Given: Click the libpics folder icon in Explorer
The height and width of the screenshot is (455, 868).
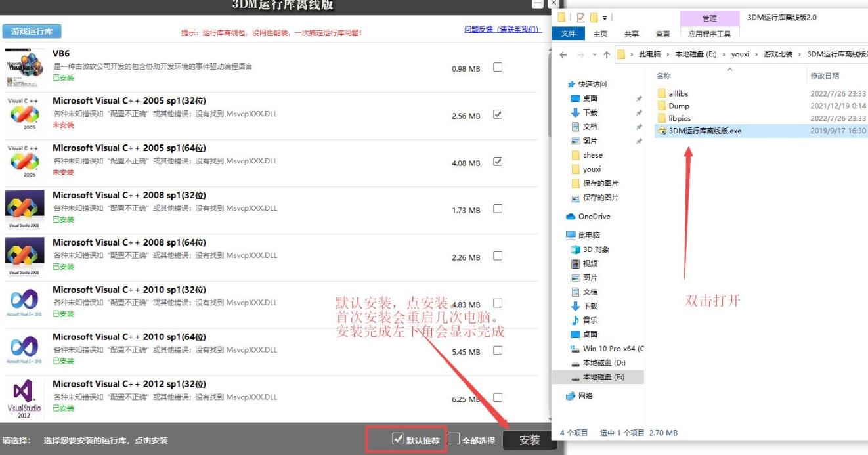Looking at the screenshot, I should [x=662, y=118].
